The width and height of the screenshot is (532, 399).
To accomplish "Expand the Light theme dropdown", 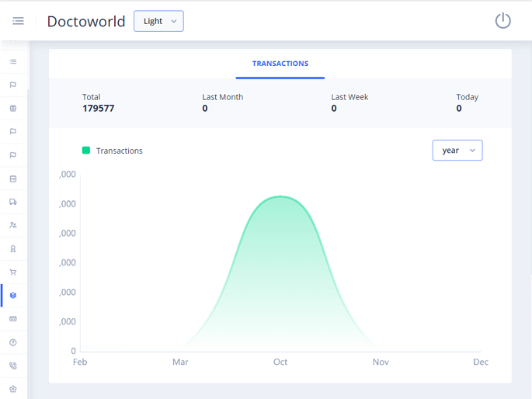I will point(158,21).
